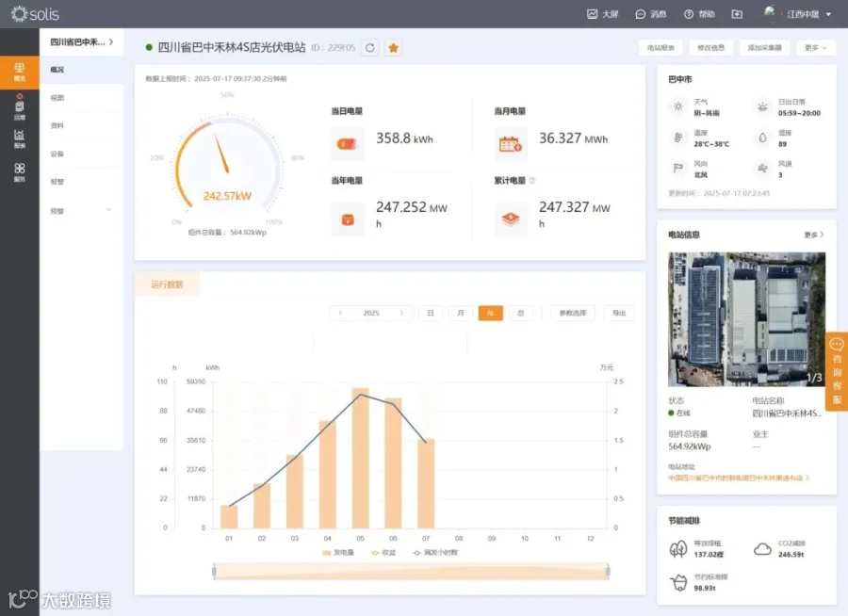This screenshot has height=616, width=848.
Task: Click the help icon in top bar
Action: tap(689, 14)
